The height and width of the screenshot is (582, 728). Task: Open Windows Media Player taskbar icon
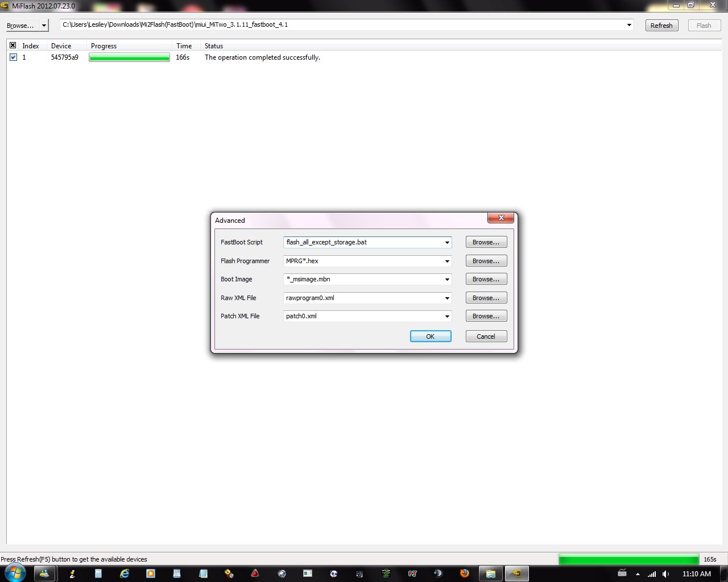tap(151, 573)
